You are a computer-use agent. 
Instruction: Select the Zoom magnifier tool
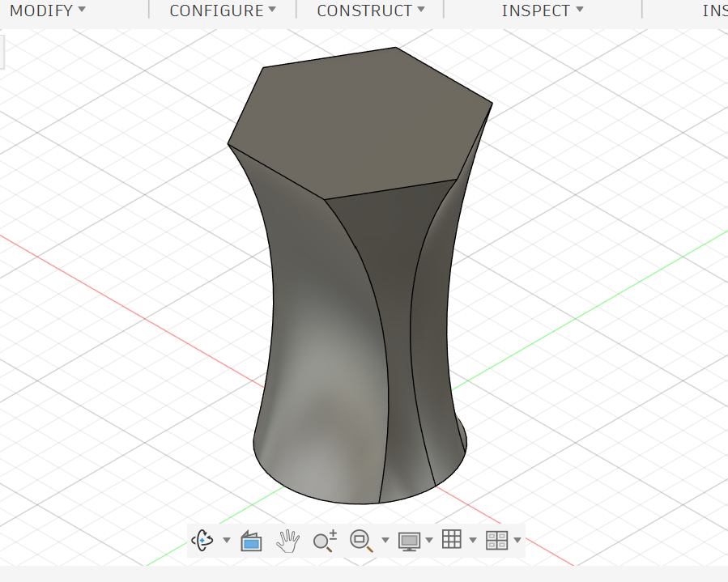[x=325, y=541]
